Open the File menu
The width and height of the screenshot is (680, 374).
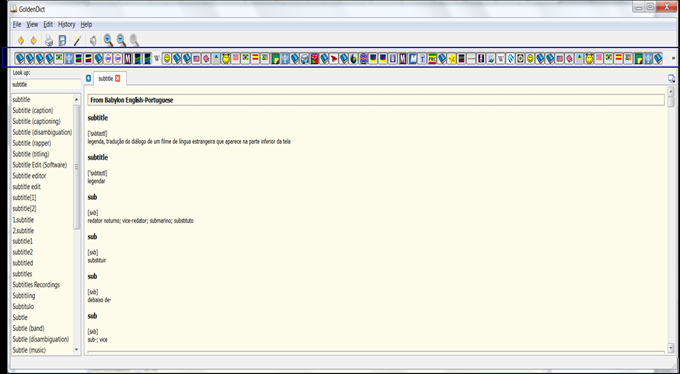coord(17,24)
